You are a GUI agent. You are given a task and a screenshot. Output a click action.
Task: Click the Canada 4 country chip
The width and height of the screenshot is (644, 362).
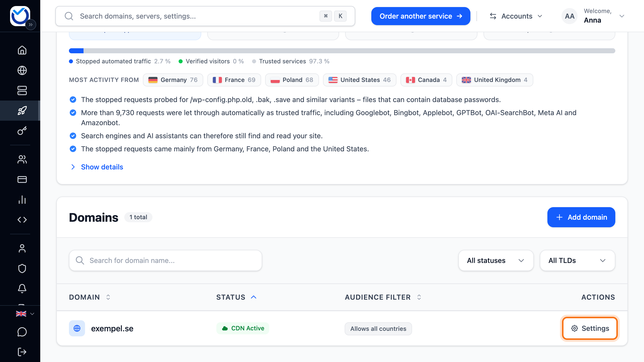tap(426, 80)
